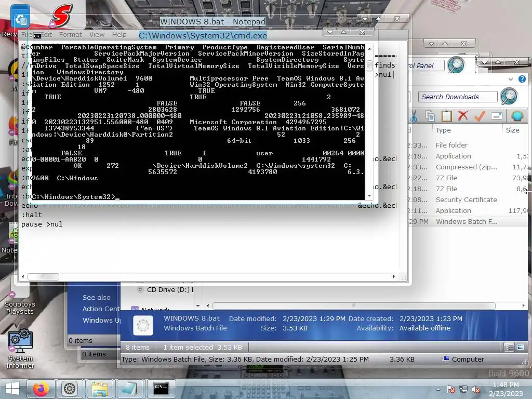Switch to large icons view in Explorer
532x399 pixels.
(521, 347)
